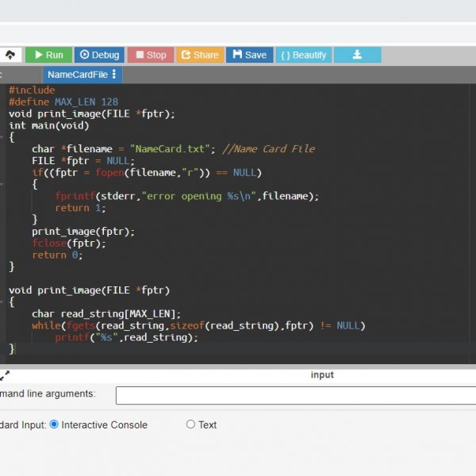Collapse the if-block fold arrow in the gutter

[x=3, y=184]
